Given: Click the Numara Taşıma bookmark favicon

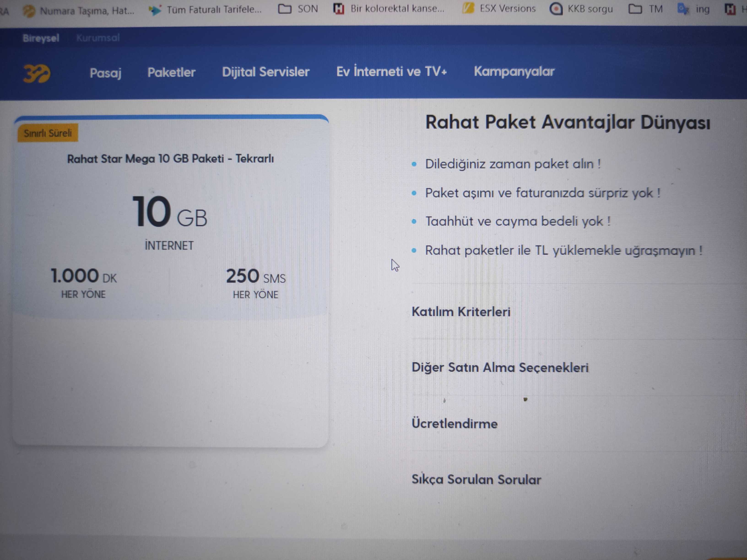Looking at the screenshot, I should (x=29, y=11).
